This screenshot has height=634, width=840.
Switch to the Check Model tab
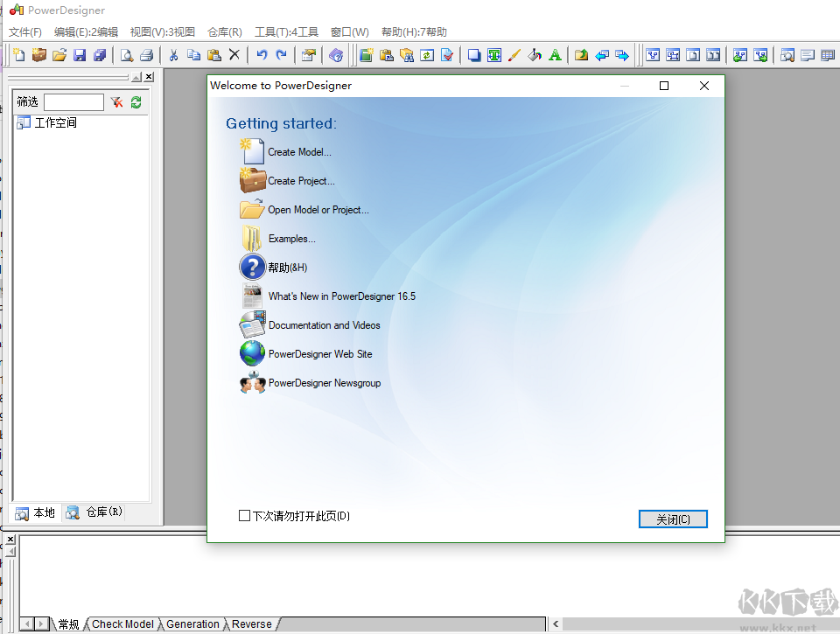coord(122,624)
